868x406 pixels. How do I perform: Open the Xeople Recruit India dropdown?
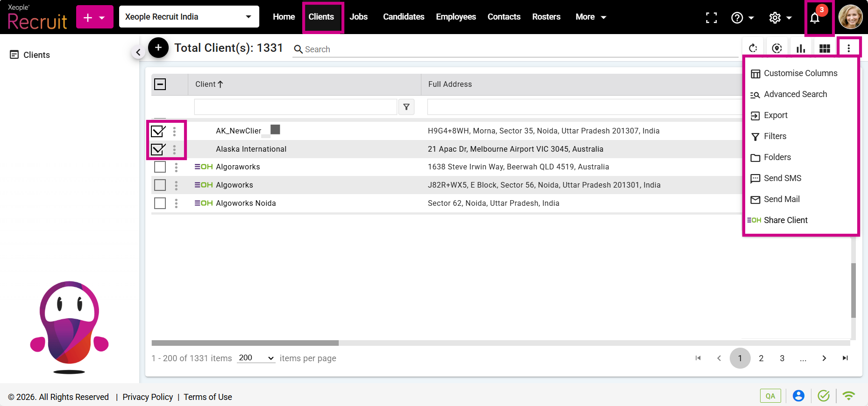[189, 17]
